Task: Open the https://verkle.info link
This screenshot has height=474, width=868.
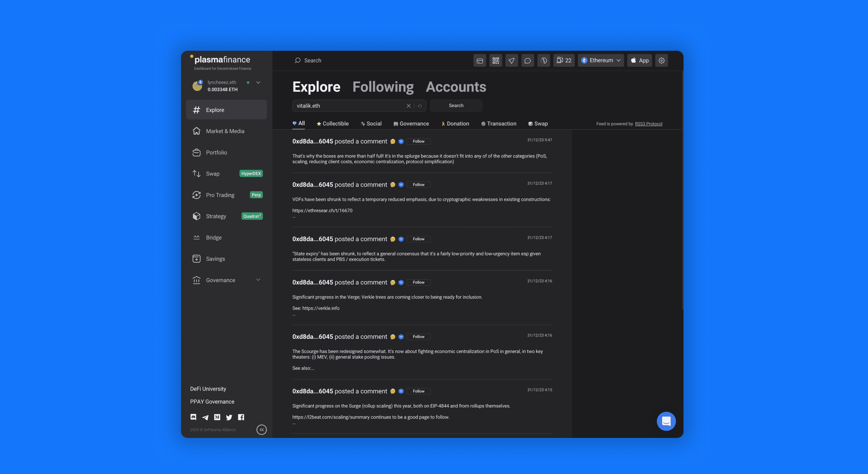Action: (321, 308)
